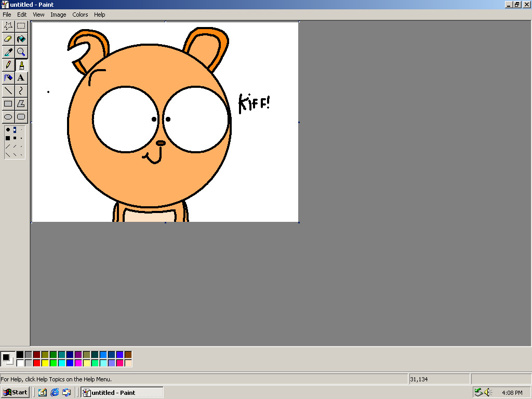The image size is (532, 399).
Task: Choose the Airbrush spray can tool
Action: (x=8, y=78)
